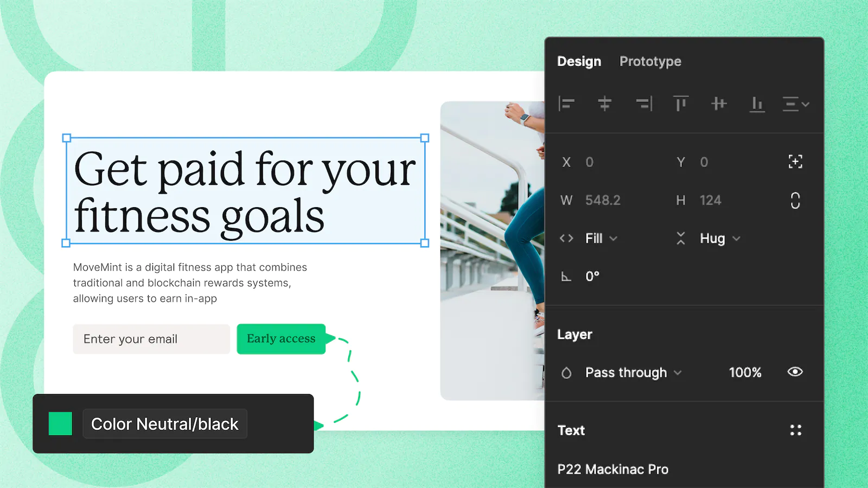Open the text style options icon
This screenshot has width=868, height=488.
[x=795, y=430]
